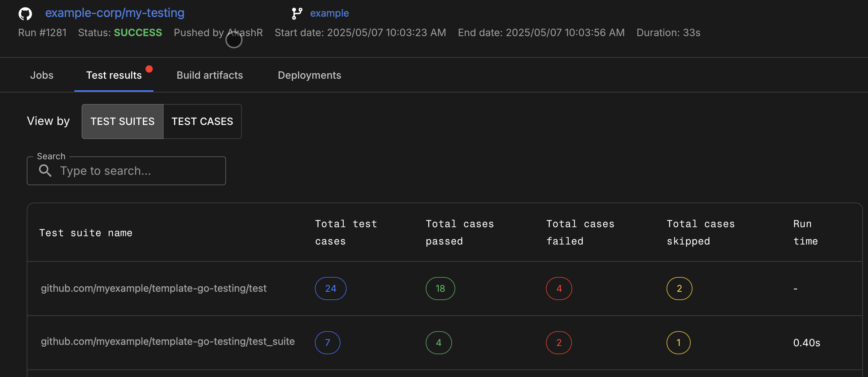Screen dimensions: 868x377
Task: Click the blue badge showing 24 total test cases
Action: click(330, 288)
